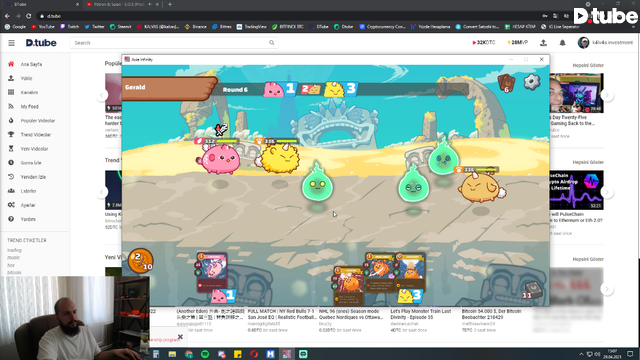The width and height of the screenshot is (640, 360).
Task: Click the pink axie with 312 health
Action: pyautogui.click(x=220, y=160)
